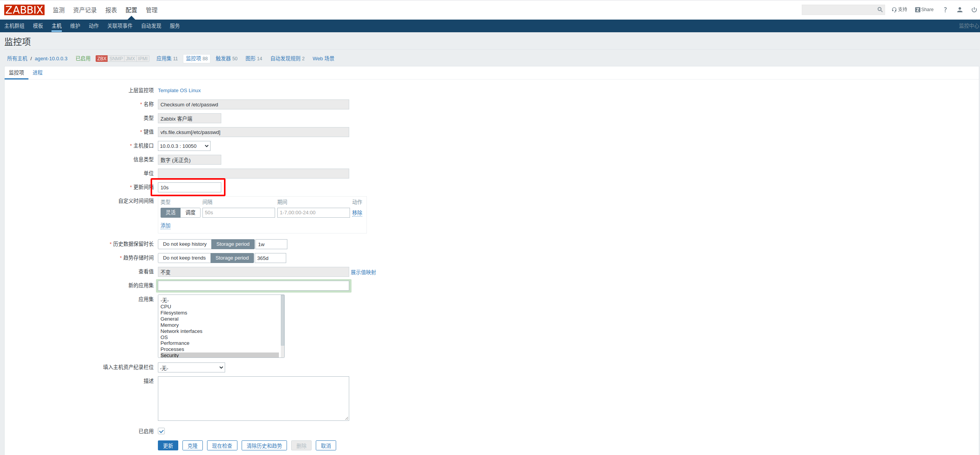Select flexible interval type 灵活
This screenshot has width=980, height=455.
click(171, 213)
